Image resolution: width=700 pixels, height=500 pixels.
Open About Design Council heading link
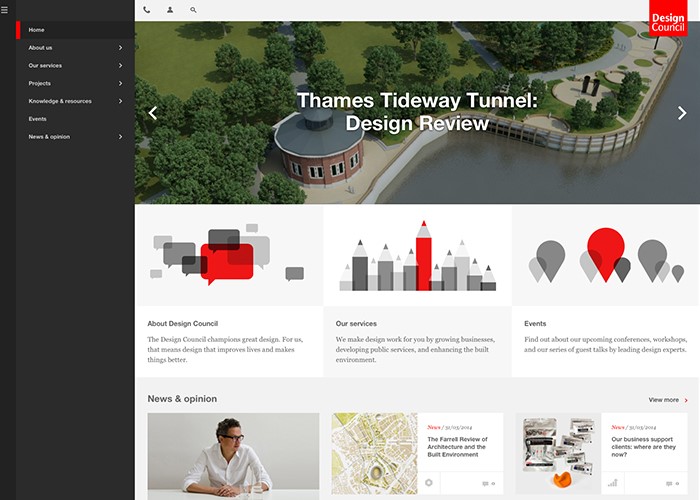click(183, 324)
